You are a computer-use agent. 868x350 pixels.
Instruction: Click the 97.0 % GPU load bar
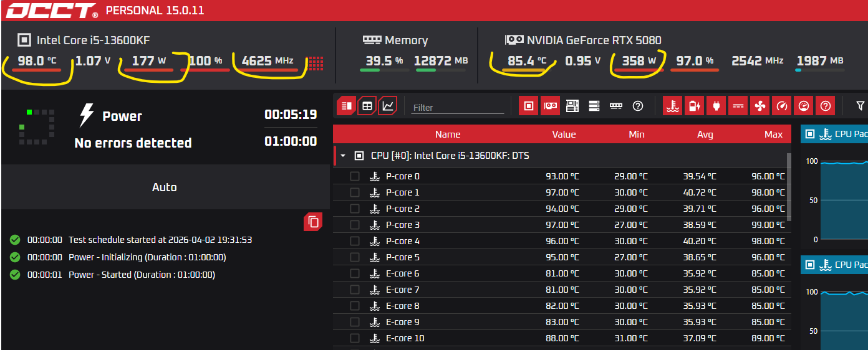pos(694,70)
